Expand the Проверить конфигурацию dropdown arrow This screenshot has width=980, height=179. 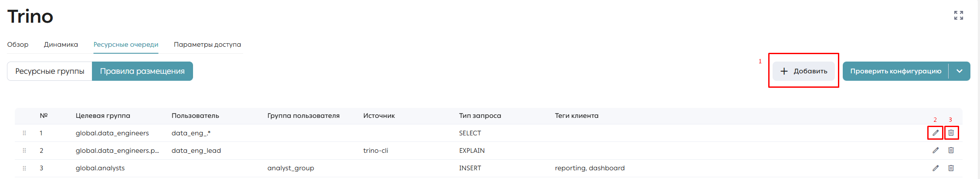960,71
